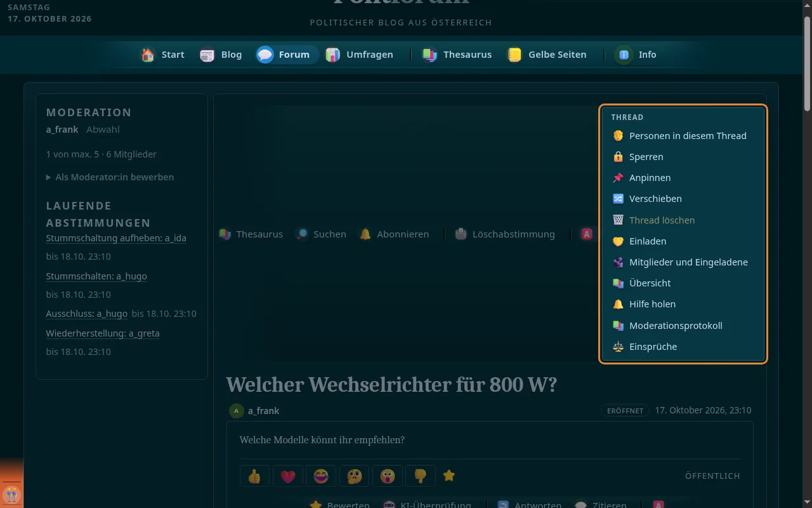
Task: React with the heart emoji
Action: [288, 476]
